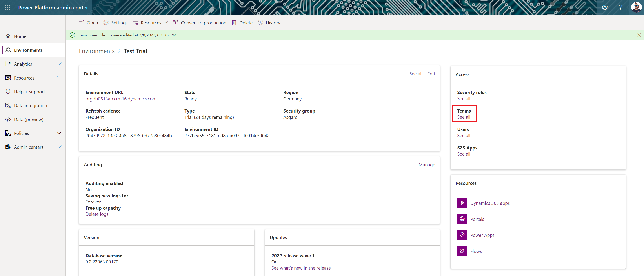Collapse navigation with hamburger icon
This screenshot has width=644, height=276.
(8, 22)
